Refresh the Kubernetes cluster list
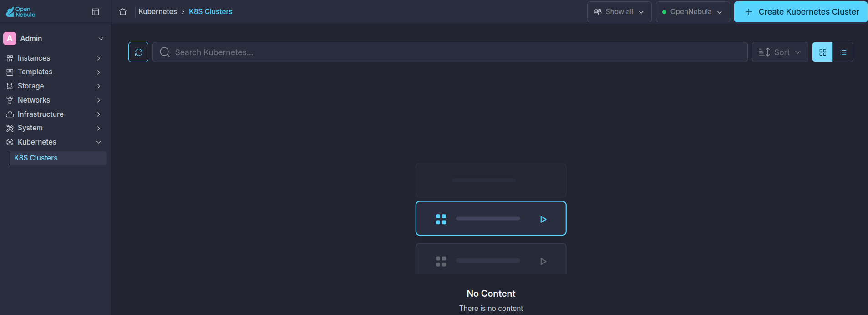The image size is (868, 315). click(138, 52)
